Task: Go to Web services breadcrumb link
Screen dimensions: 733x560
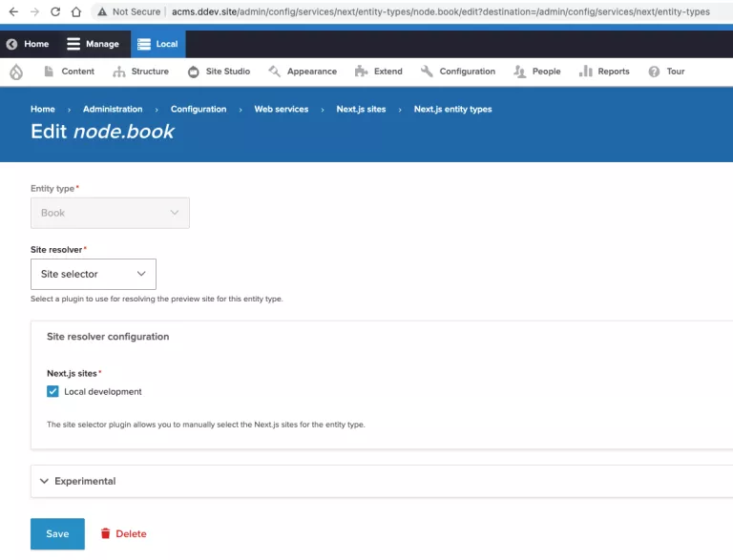Action: [282, 109]
